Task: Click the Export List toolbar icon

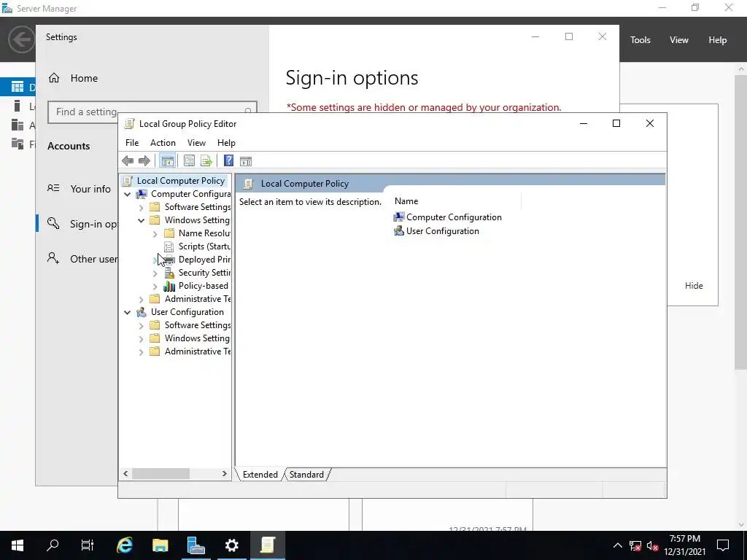Action: click(206, 161)
